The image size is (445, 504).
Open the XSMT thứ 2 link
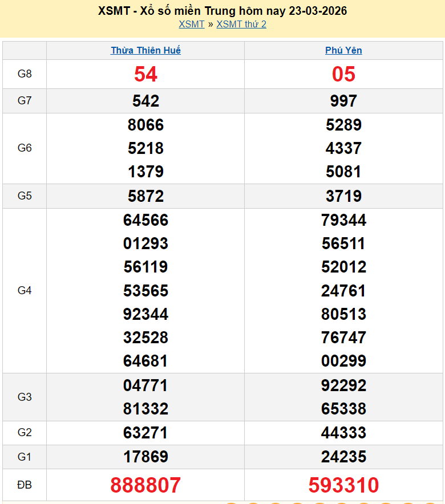click(x=241, y=24)
